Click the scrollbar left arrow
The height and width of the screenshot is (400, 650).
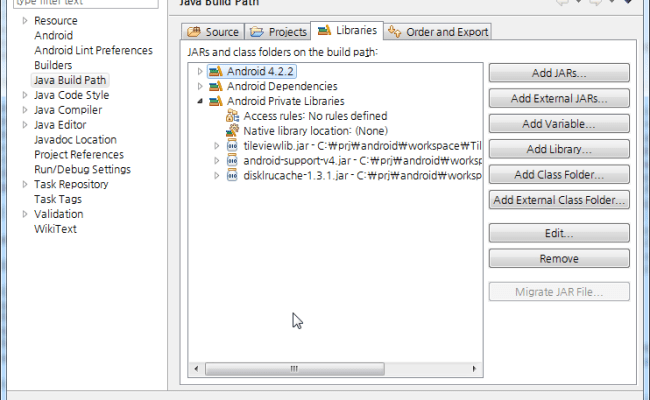pyautogui.click(x=196, y=369)
